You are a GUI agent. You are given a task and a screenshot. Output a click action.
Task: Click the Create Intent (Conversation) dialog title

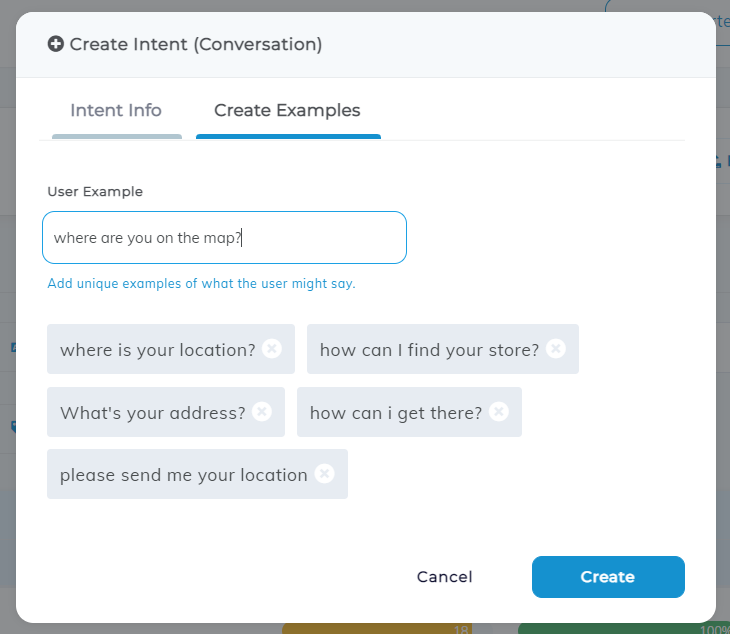pos(196,44)
